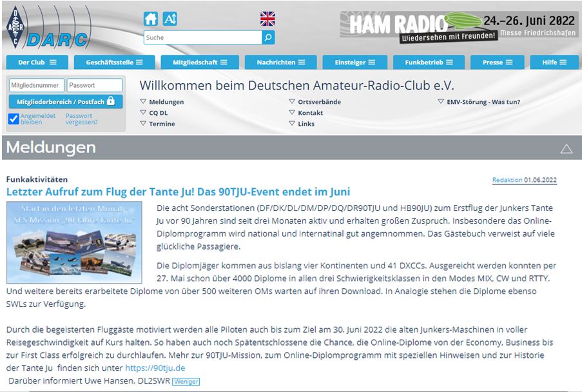Screen dimensions: 582x392
Task: Click the home icon in header
Action: 150,19
